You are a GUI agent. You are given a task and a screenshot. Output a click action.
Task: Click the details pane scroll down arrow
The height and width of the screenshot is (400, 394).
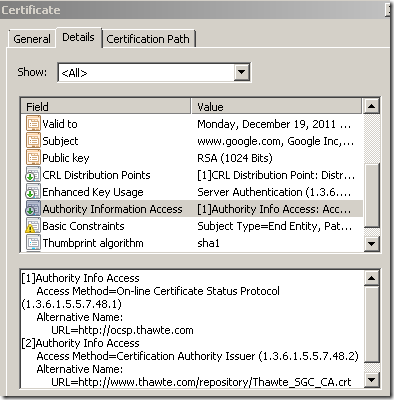(371, 379)
